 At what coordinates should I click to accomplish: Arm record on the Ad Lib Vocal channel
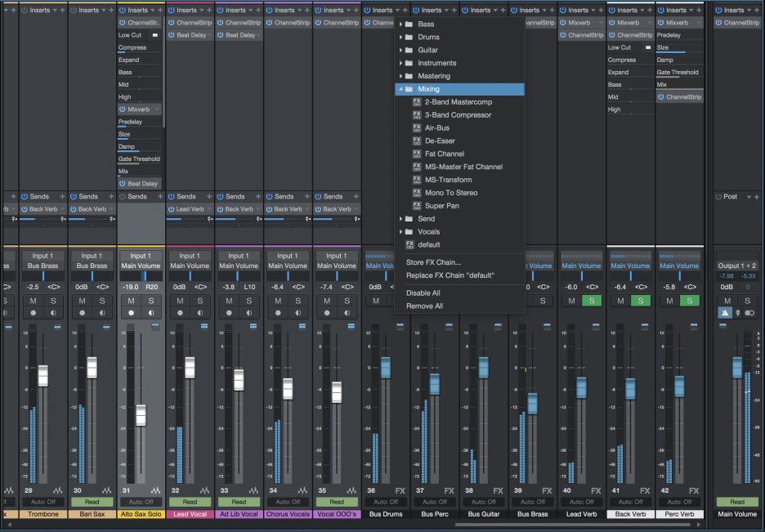[230, 313]
